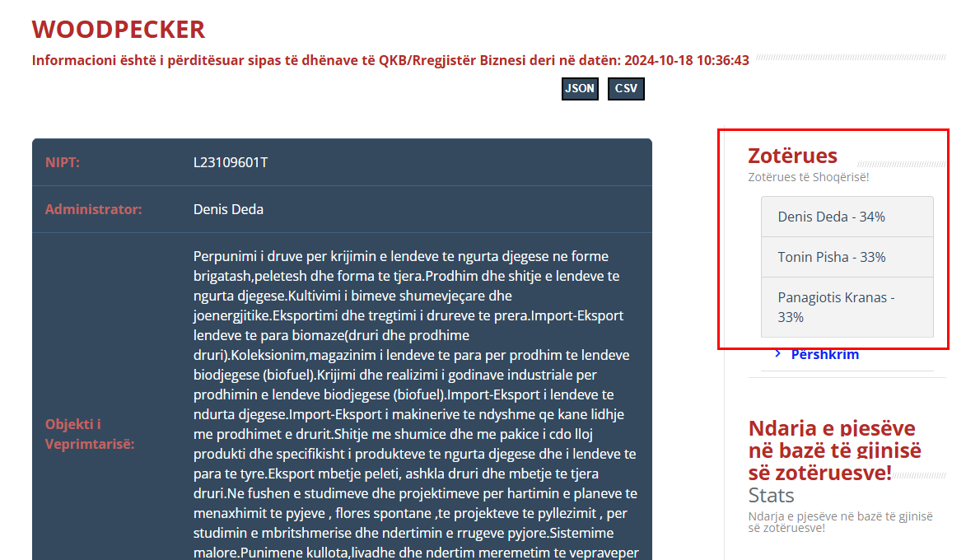Click the Ndarja e pjesëve gender heading
966x560 pixels.
[x=832, y=450]
